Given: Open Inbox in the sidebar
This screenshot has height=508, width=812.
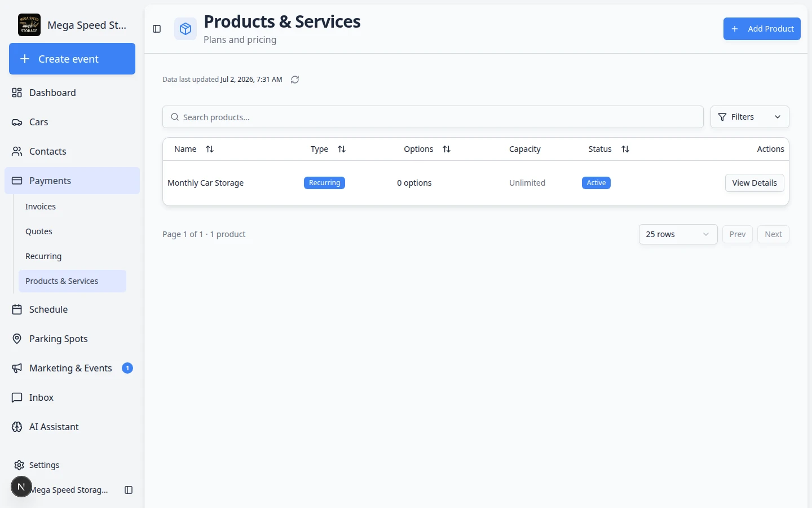Looking at the screenshot, I should 72,397.
